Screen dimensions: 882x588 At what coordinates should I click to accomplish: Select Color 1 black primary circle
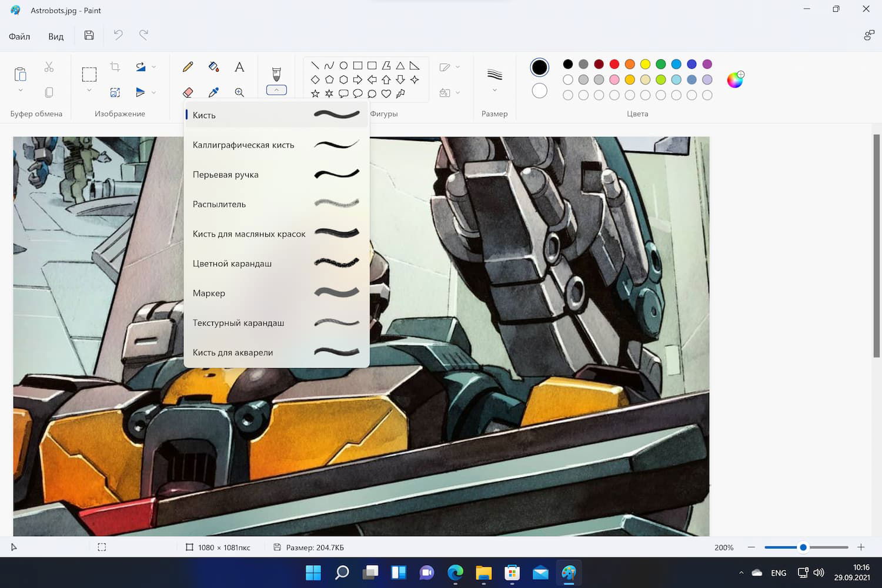click(x=539, y=67)
